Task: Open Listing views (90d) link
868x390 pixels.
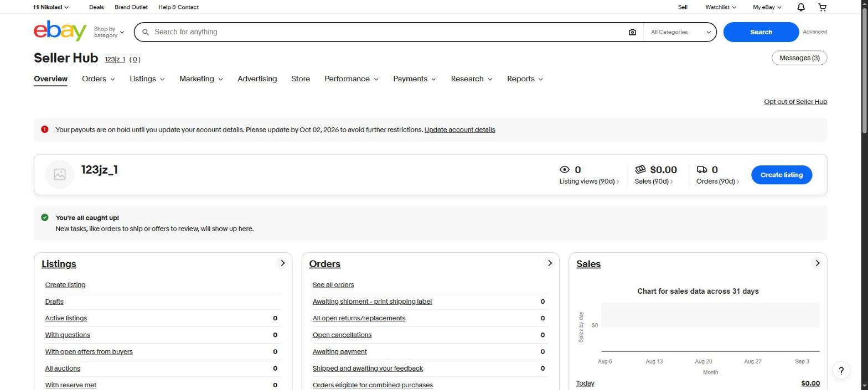Action: (x=589, y=181)
